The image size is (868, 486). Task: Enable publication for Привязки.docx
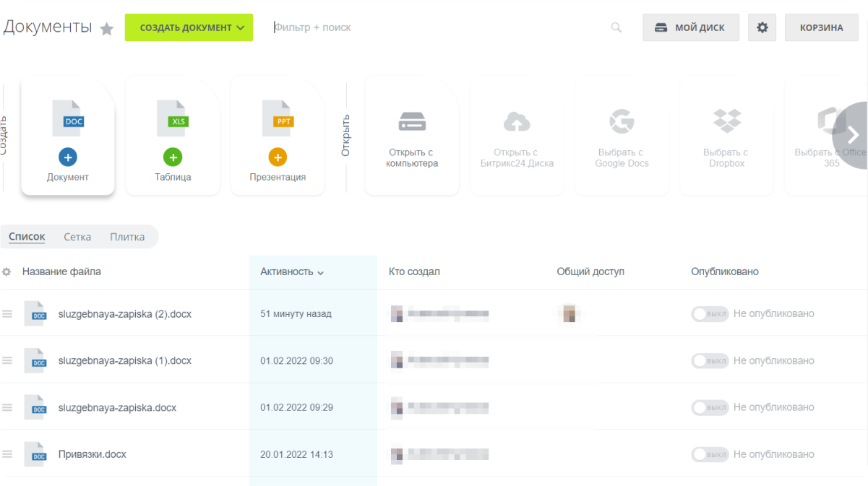pyautogui.click(x=710, y=455)
